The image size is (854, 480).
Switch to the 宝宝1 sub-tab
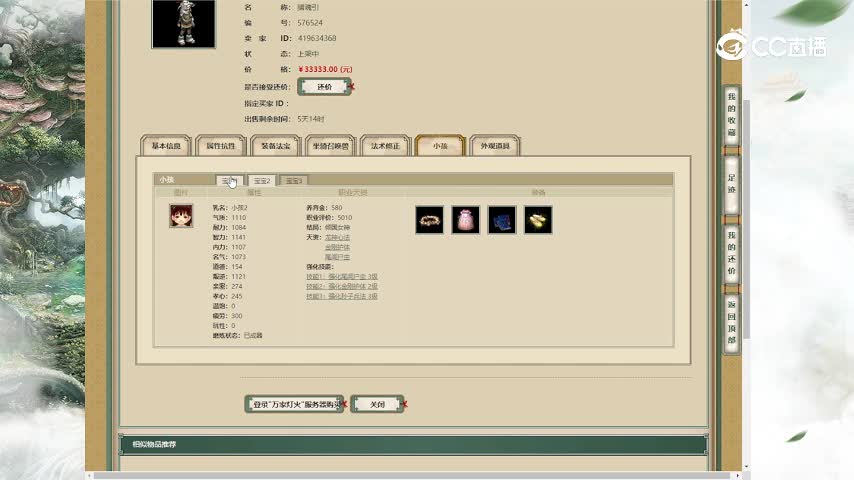click(229, 180)
